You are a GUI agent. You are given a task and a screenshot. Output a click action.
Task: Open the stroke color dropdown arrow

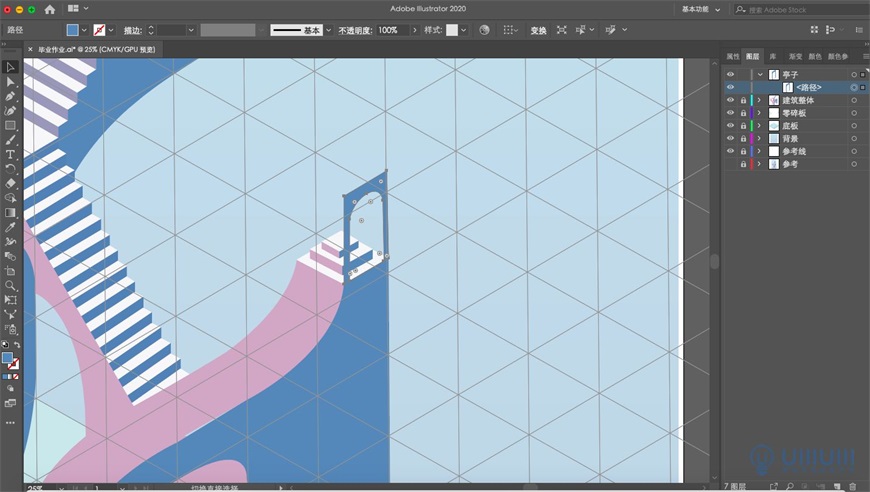pyautogui.click(x=111, y=30)
